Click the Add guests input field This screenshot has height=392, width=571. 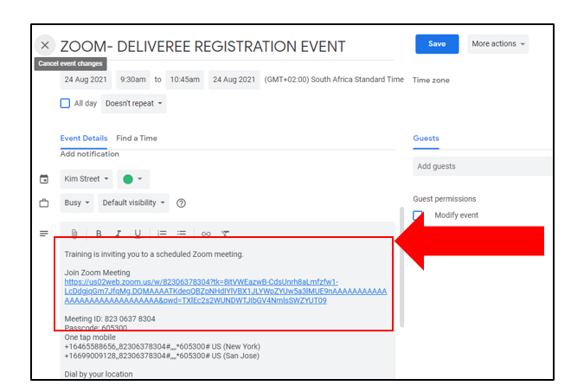point(482,166)
